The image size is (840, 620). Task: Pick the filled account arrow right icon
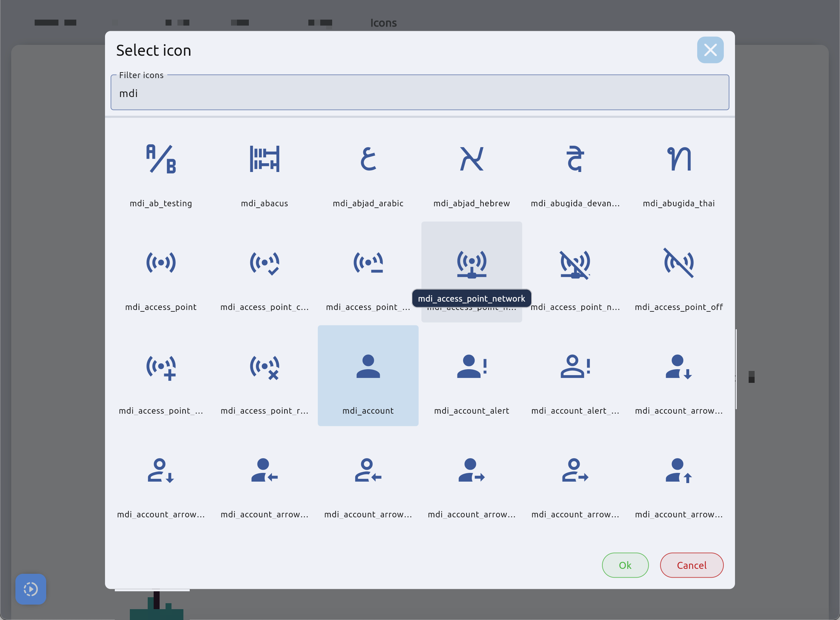point(471,479)
